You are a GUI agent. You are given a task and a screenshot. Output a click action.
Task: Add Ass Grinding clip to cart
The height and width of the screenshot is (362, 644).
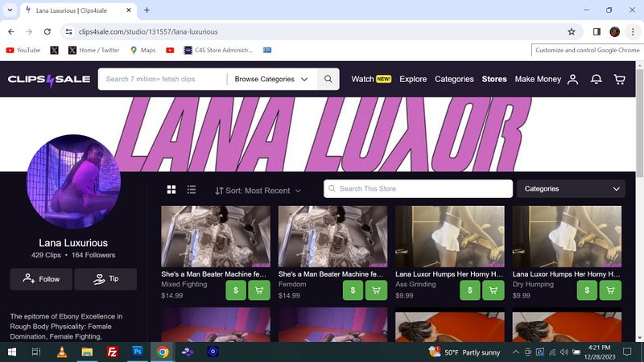coord(493,290)
